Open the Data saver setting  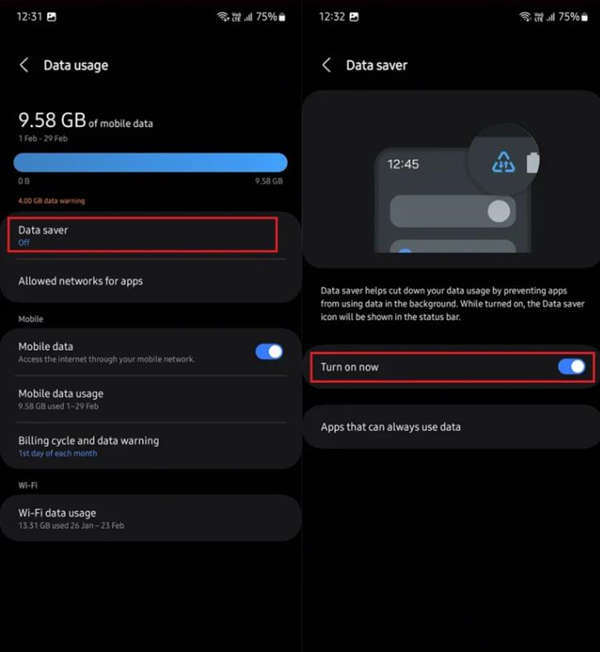142,235
